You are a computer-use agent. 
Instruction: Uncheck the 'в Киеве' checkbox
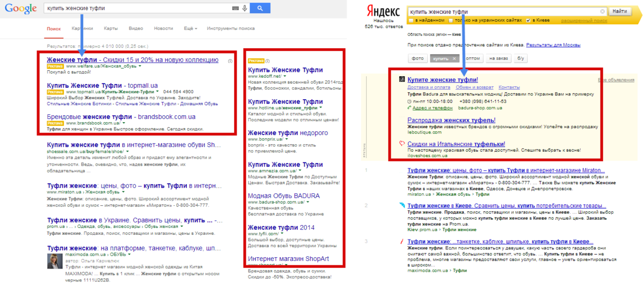click(x=528, y=20)
